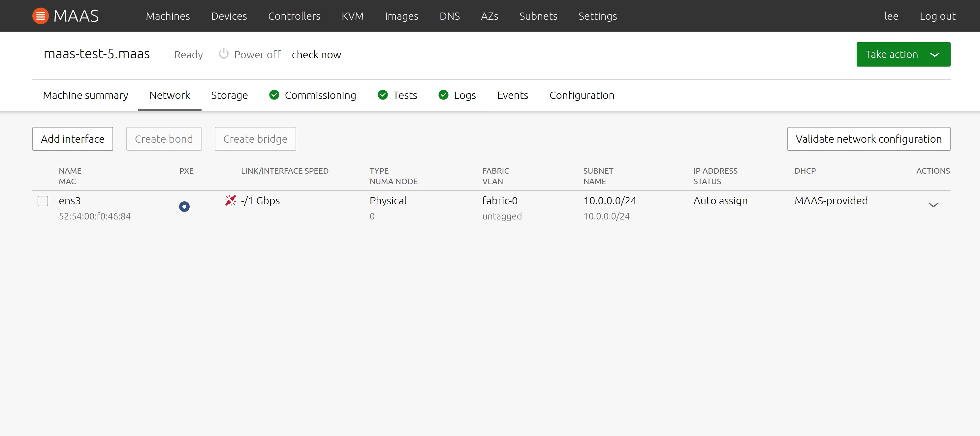
Task: Switch to the Machine summary tab
Action: 85,95
